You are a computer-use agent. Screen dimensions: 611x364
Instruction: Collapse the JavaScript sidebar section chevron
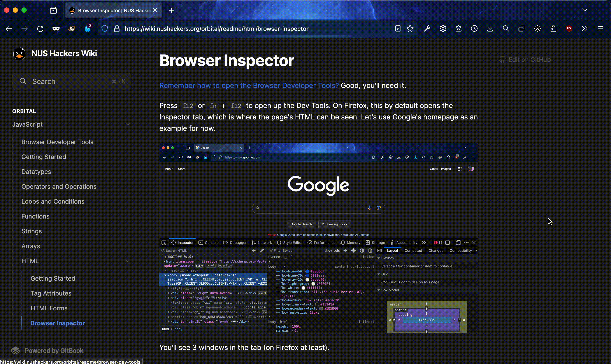[128, 124]
